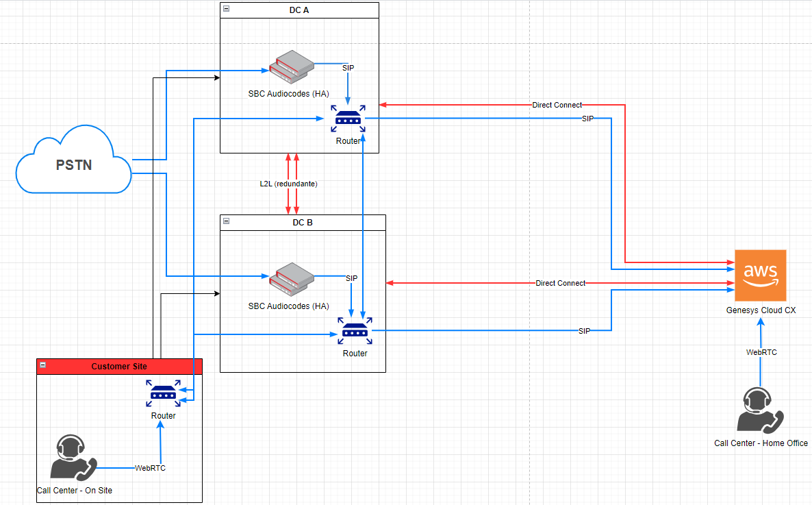Select the Call Center On Site agent icon
The height and width of the screenshot is (505, 812).
coord(73,458)
